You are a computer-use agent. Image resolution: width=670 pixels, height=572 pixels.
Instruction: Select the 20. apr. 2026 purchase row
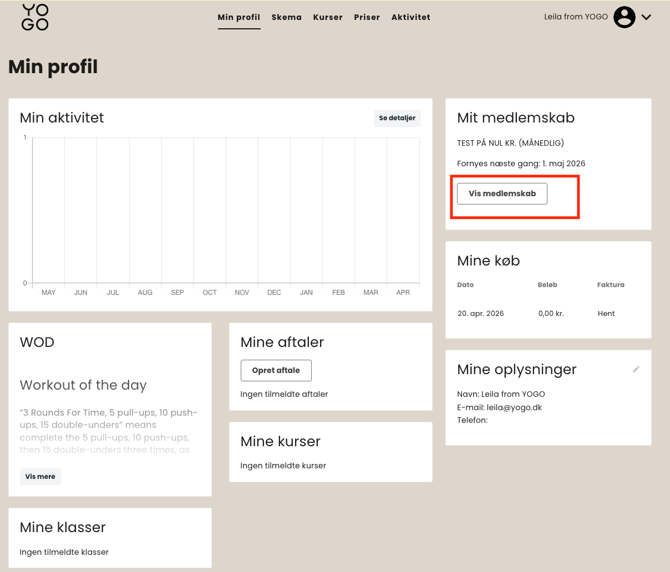point(480,313)
